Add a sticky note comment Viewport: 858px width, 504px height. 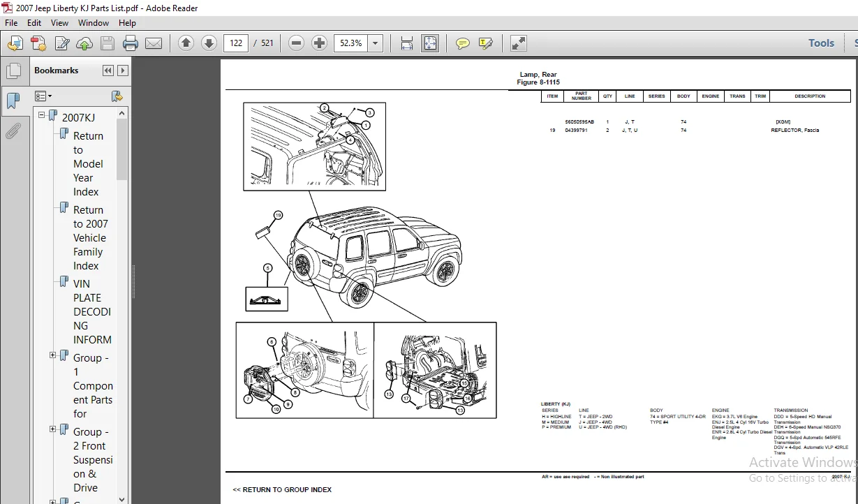coord(462,43)
